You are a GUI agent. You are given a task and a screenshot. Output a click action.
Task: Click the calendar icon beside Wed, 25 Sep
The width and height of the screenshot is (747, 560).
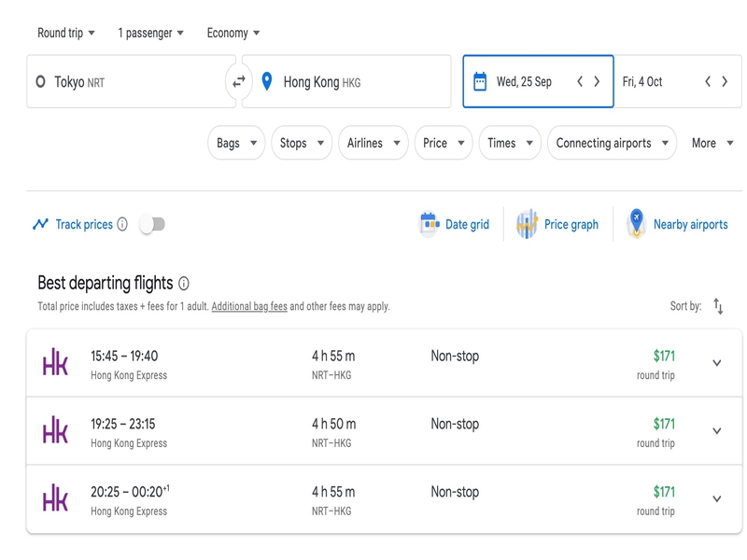[x=480, y=81]
